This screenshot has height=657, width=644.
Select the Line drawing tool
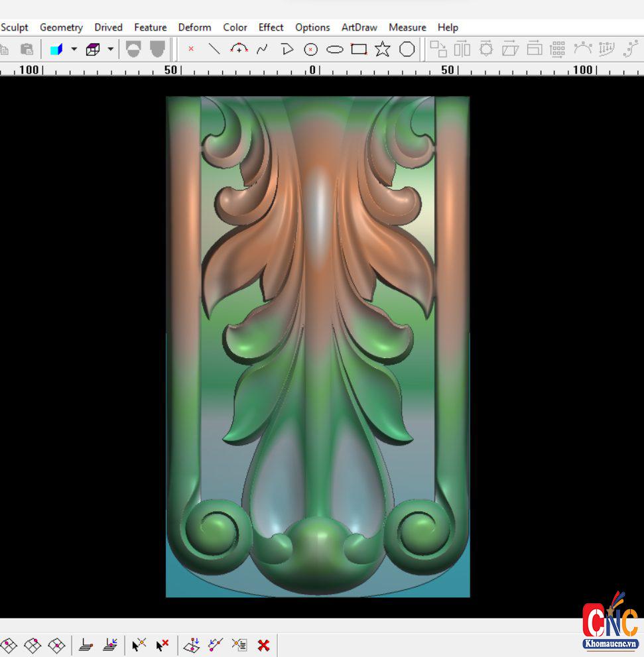click(214, 49)
